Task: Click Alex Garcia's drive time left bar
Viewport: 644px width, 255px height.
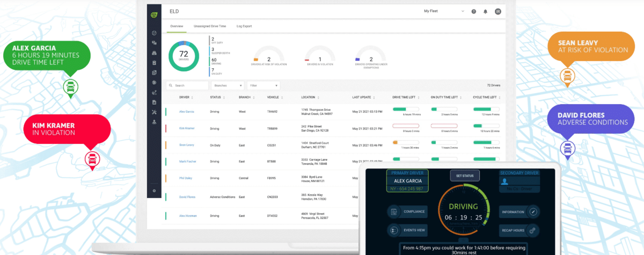Action: tap(406, 109)
